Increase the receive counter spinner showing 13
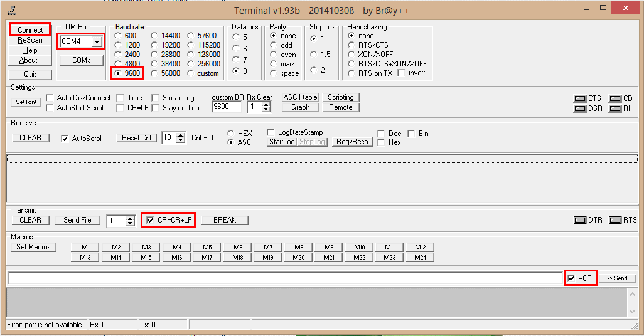The width and height of the screenshot is (644, 336). (x=181, y=135)
